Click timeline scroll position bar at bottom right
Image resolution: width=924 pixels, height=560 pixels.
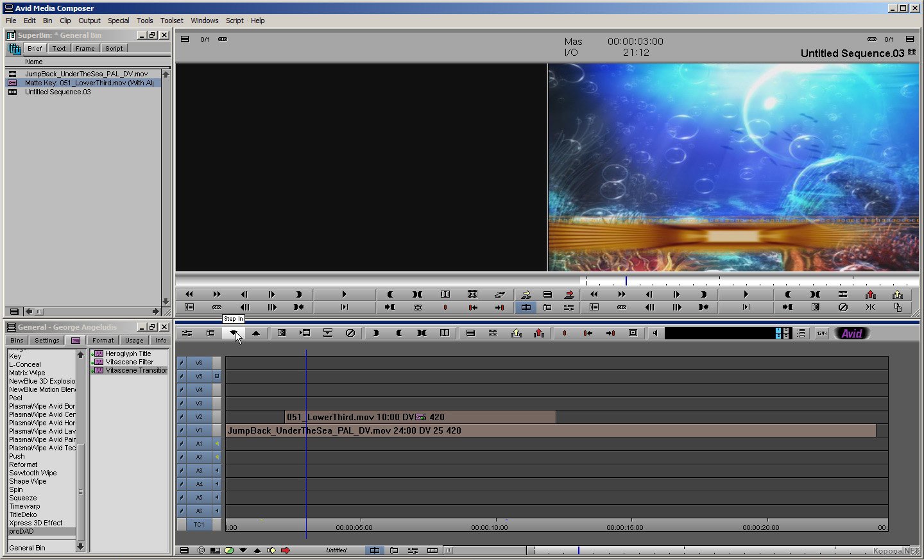tap(722, 550)
